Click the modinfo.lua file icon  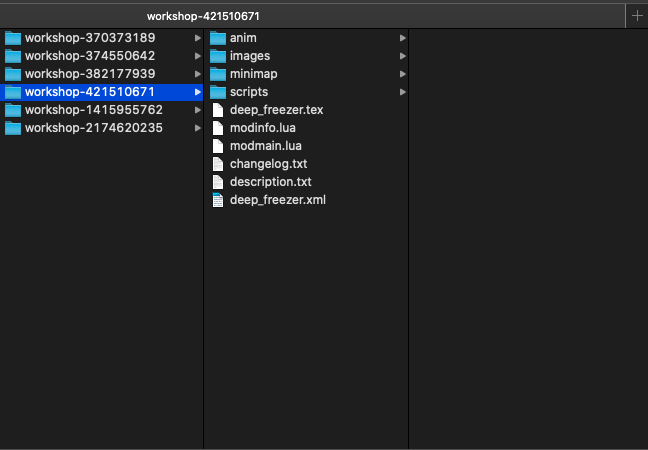218,128
